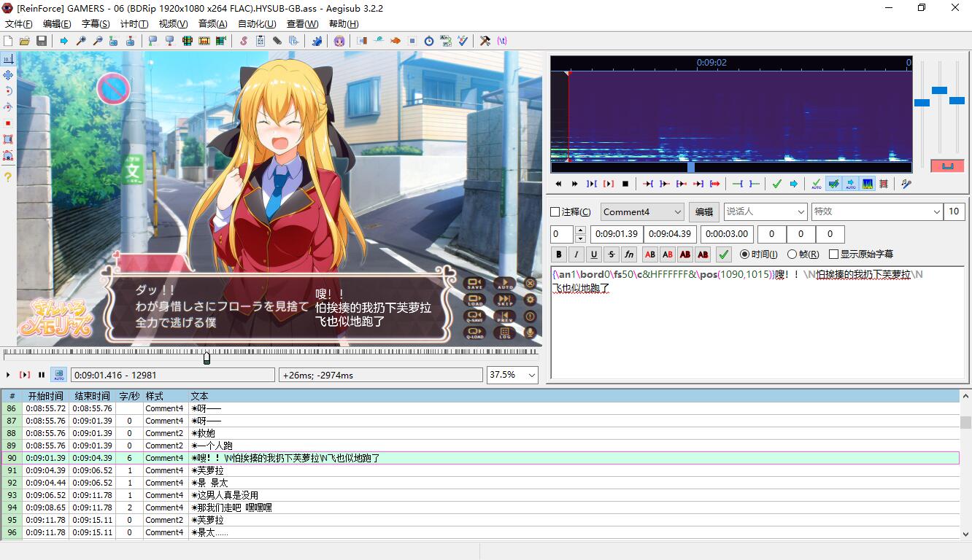Image resolution: width=972 pixels, height=560 pixels.
Task: Zoom video in with magnifier plus icon
Action: coord(81,41)
